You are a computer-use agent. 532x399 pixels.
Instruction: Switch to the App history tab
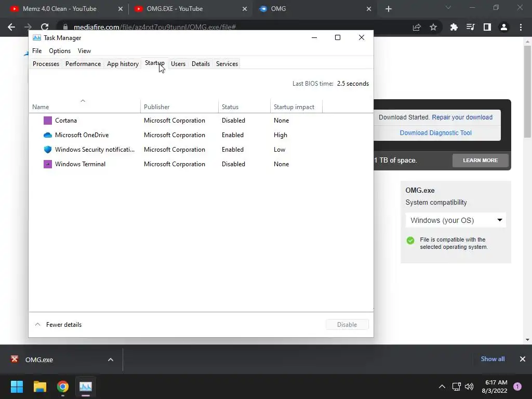click(123, 64)
